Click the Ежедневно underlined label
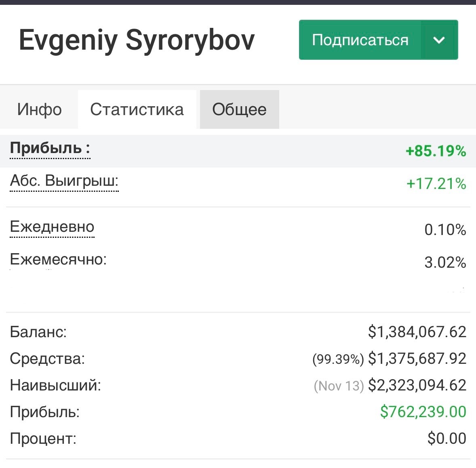This screenshot has width=476, height=468. (x=52, y=227)
